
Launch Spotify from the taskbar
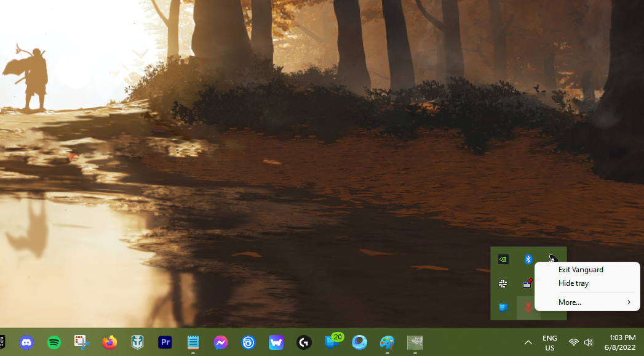coord(54,342)
